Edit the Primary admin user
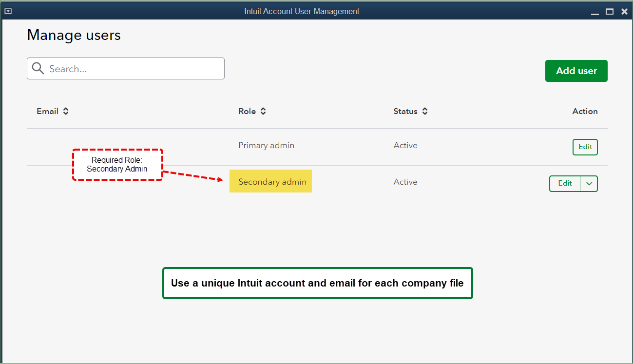 [585, 147]
